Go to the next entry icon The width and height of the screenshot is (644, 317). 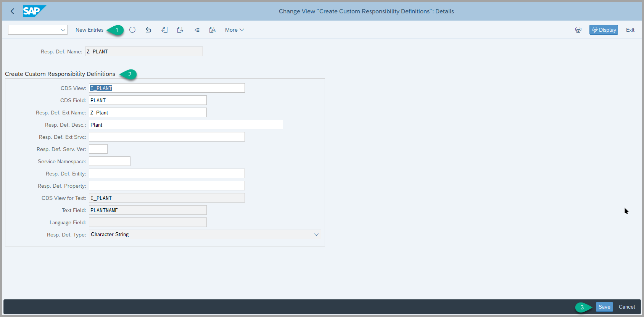(x=180, y=30)
